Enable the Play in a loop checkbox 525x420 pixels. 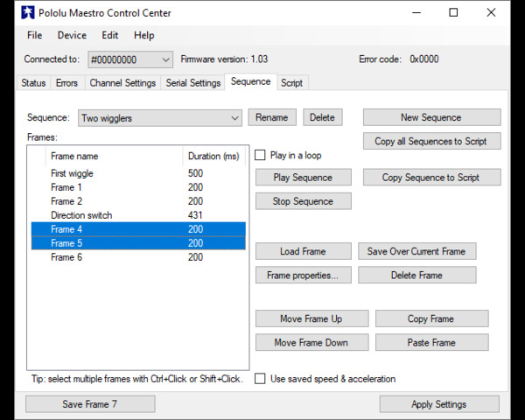tap(260, 156)
